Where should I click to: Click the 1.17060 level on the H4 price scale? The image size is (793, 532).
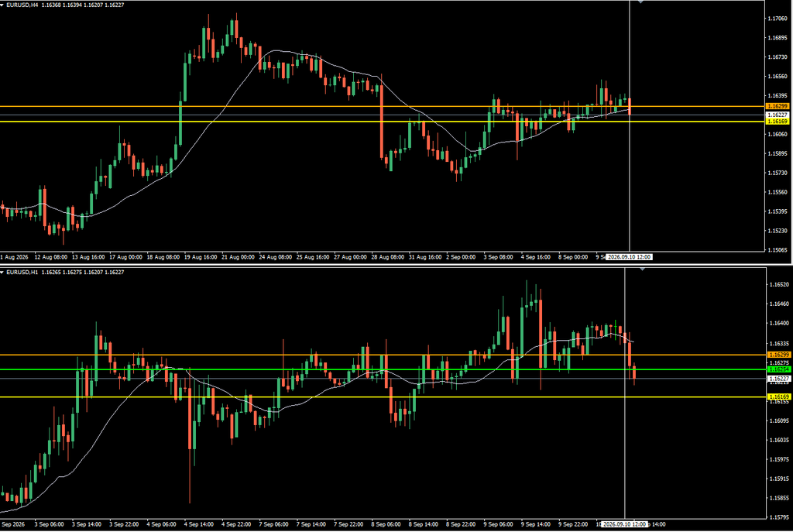[x=778, y=19]
